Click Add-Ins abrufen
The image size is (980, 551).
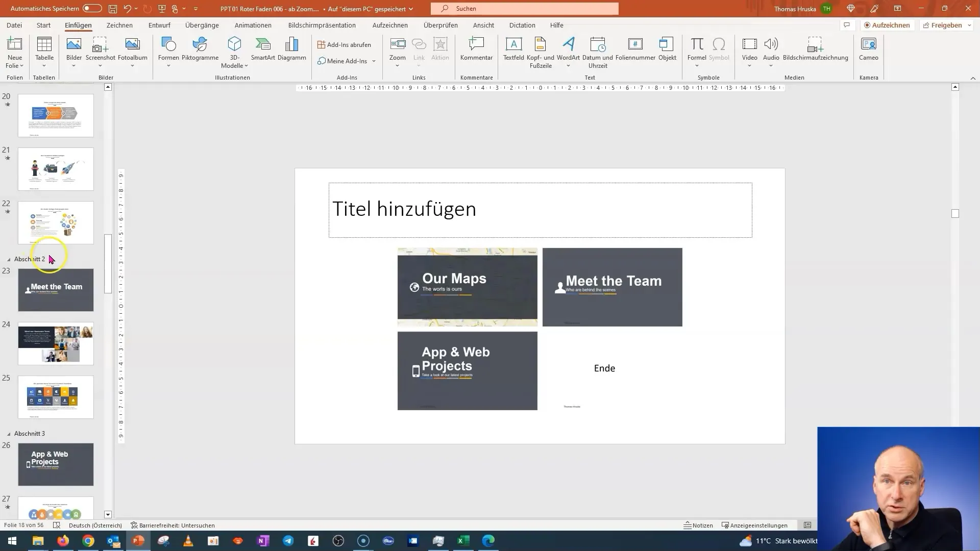[344, 45]
